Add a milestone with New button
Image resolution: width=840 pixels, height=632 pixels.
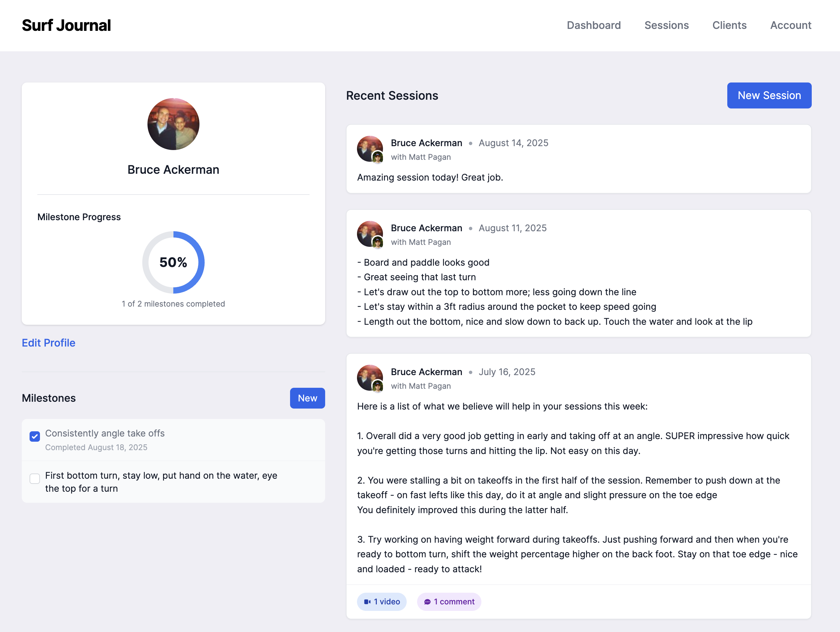pos(307,398)
